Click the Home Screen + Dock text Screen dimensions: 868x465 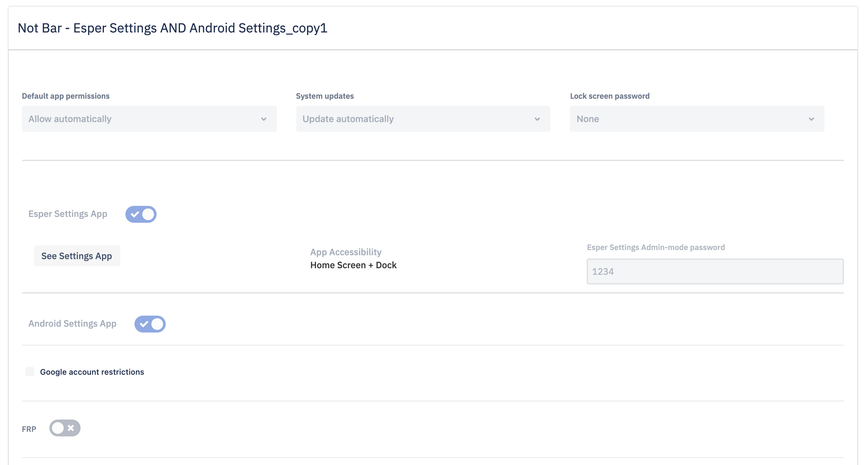[353, 265]
